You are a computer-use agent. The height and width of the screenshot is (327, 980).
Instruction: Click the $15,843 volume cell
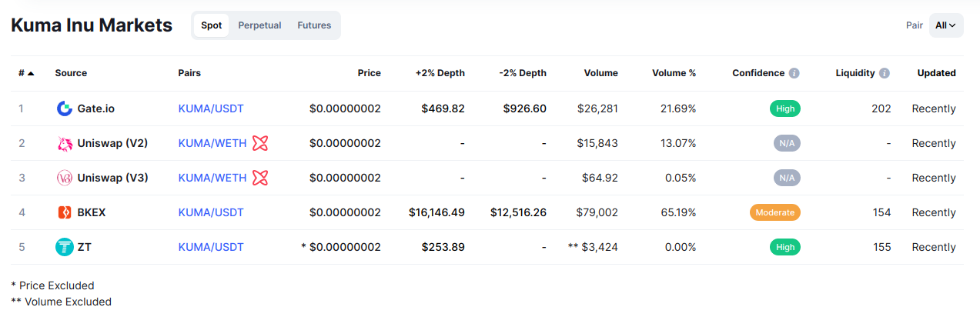click(597, 143)
